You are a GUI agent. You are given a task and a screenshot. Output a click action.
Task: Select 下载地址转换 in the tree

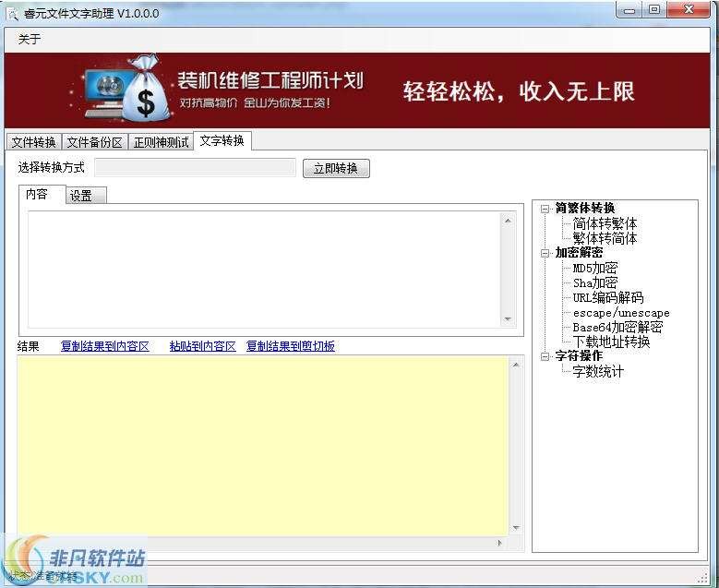[611, 342]
